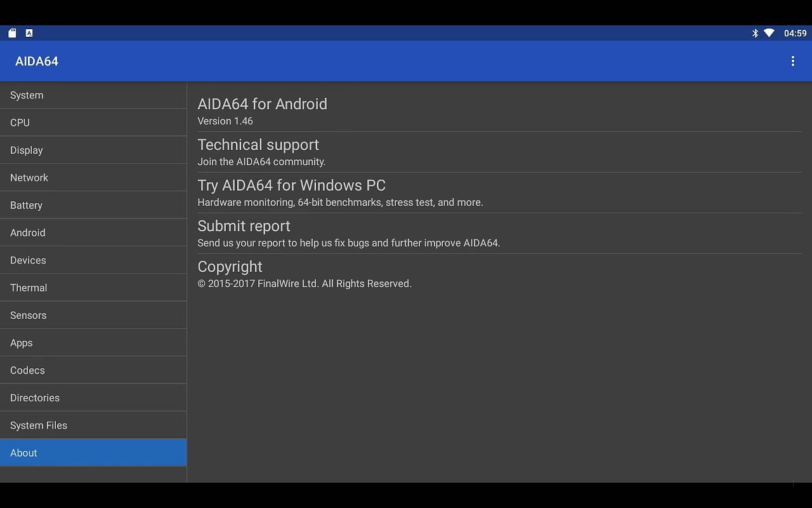Click the AIDA64 app title
812x508 pixels.
[x=37, y=61]
